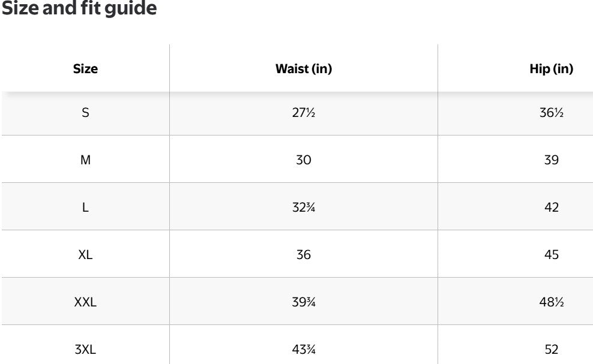Select the hip value 45 for size XL
593x364 pixels.
(x=551, y=254)
